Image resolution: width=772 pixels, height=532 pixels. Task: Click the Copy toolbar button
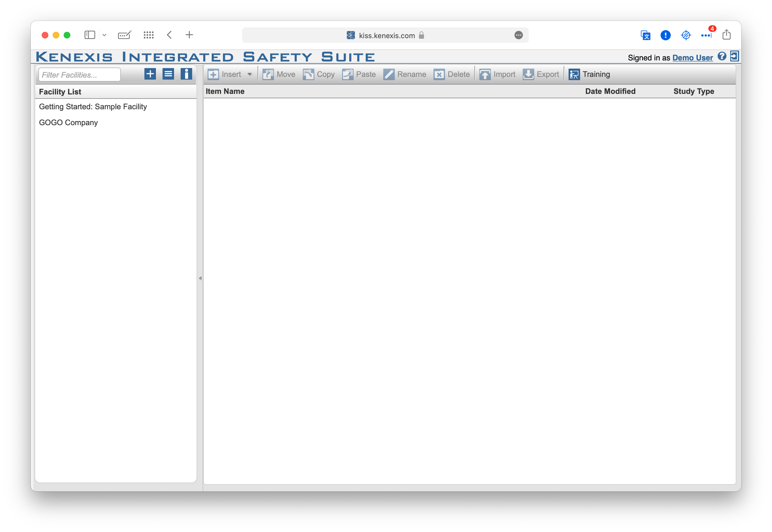point(319,74)
